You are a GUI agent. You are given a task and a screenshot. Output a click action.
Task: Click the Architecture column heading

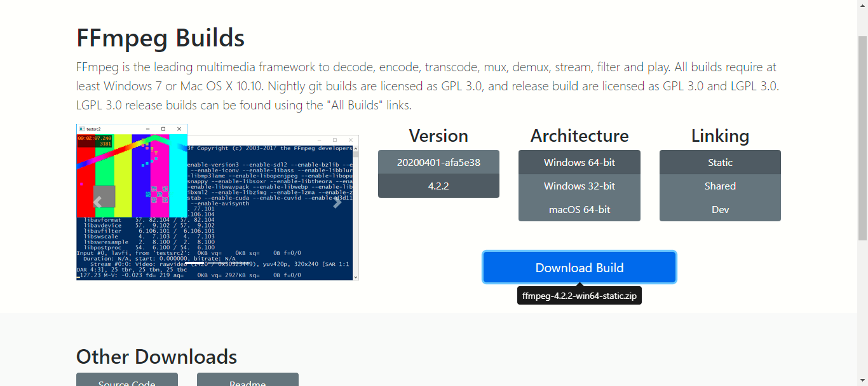[x=580, y=135]
